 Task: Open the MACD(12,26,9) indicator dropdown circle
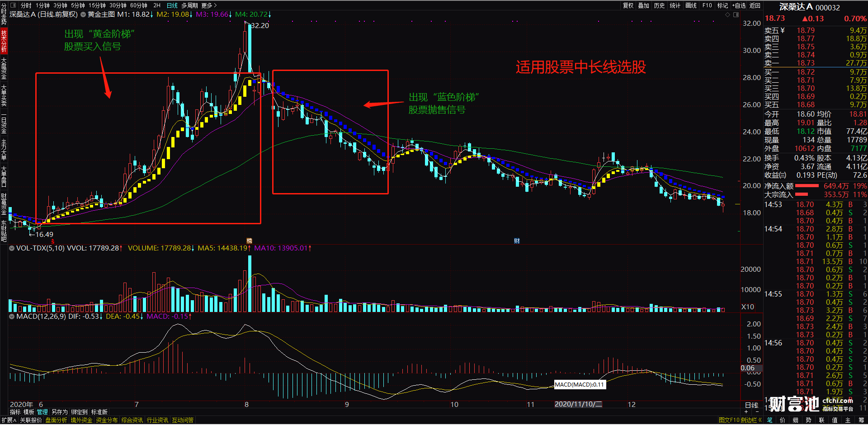[x=12, y=316]
